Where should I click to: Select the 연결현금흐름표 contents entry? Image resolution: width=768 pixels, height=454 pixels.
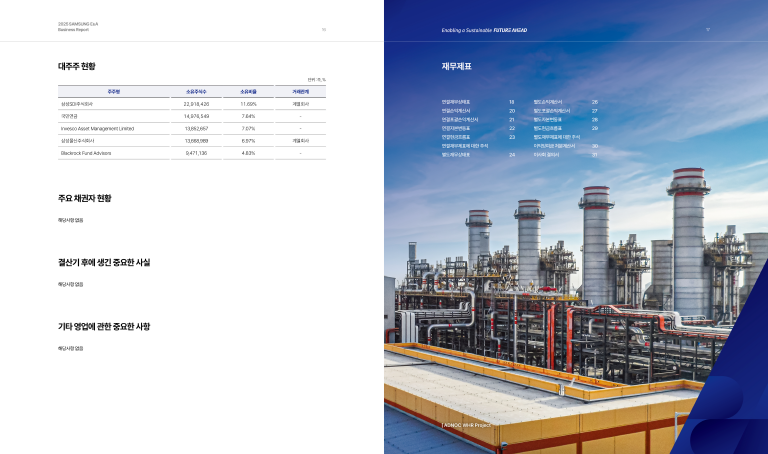[456, 137]
